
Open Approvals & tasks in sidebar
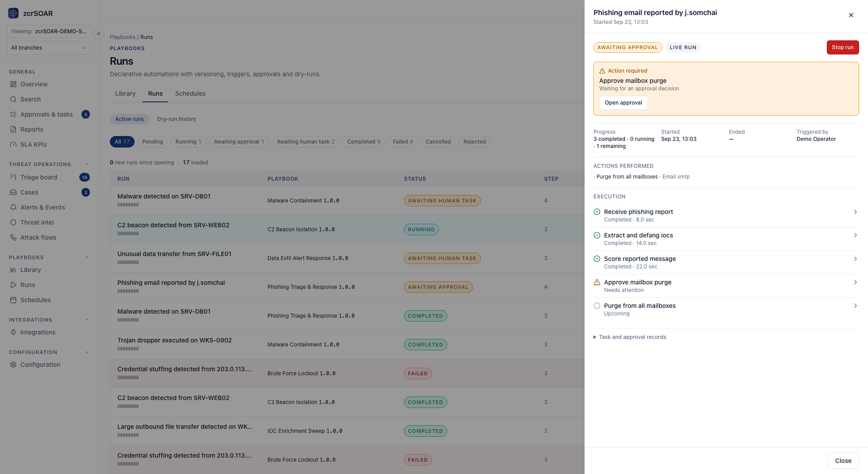[49, 114]
